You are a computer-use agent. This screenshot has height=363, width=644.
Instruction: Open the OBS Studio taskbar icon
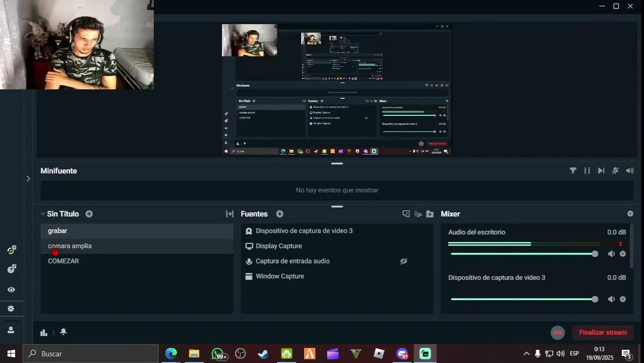[x=240, y=354]
